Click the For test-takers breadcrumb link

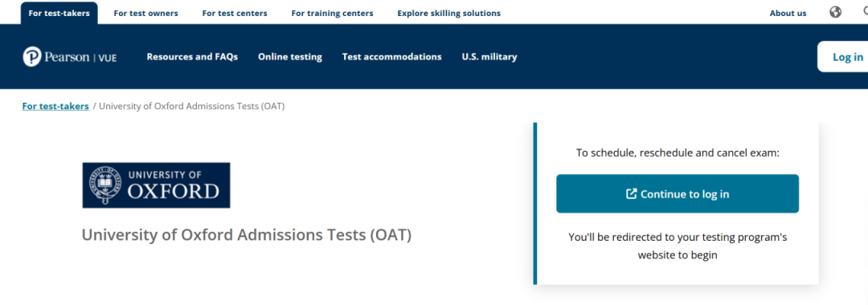click(x=55, y=106)
